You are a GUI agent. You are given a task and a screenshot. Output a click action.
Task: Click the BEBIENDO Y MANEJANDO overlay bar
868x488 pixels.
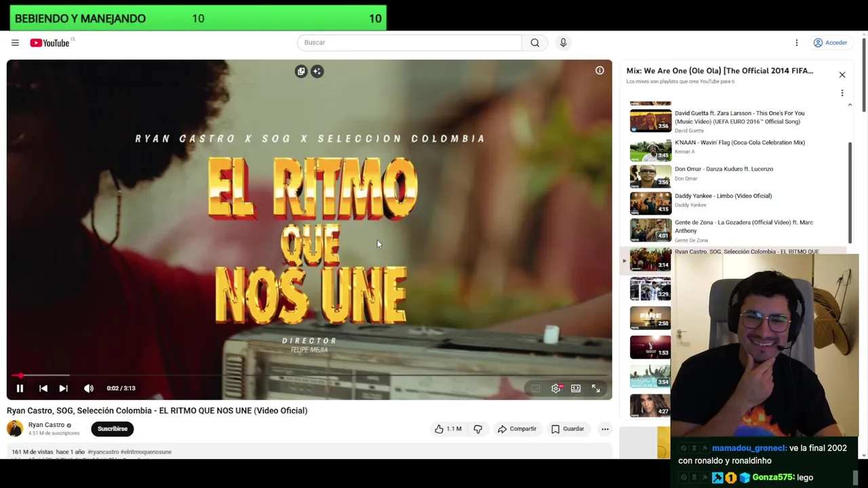click(198, 18)
